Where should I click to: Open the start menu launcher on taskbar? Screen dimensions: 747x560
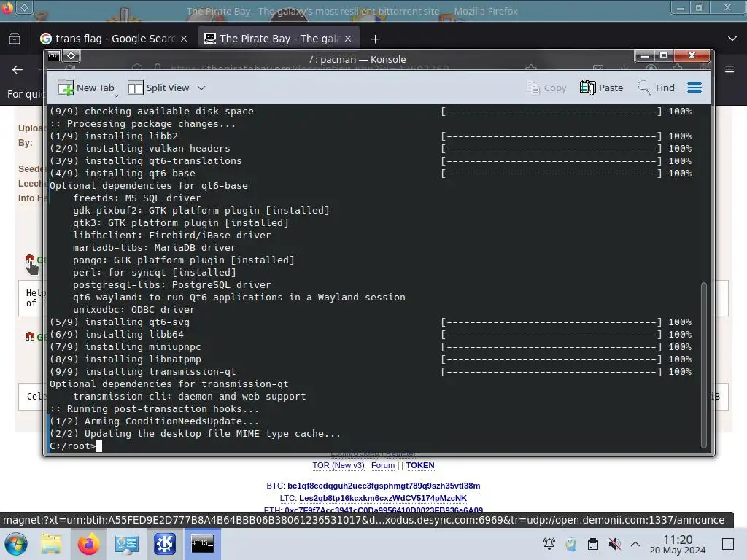(x=15, y=544)
